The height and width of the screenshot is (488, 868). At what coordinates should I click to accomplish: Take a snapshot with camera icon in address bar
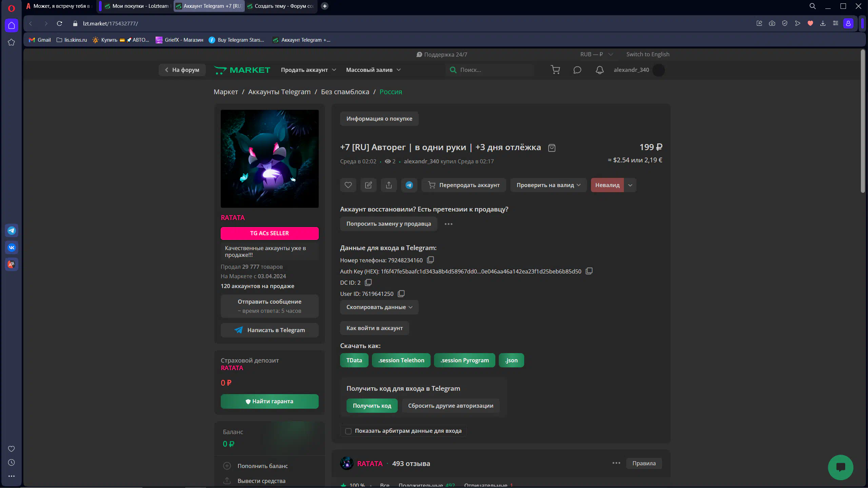pyautogui.click(x=772, y=23)
